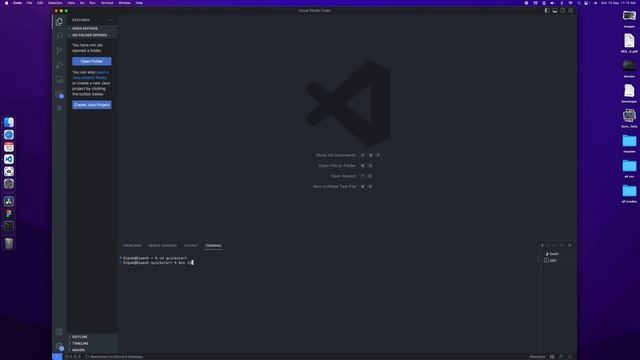Toggle primary sidebar layout icon in title bar
The height and width of the screenshot is (360, 640).
(x=547, y=11)
